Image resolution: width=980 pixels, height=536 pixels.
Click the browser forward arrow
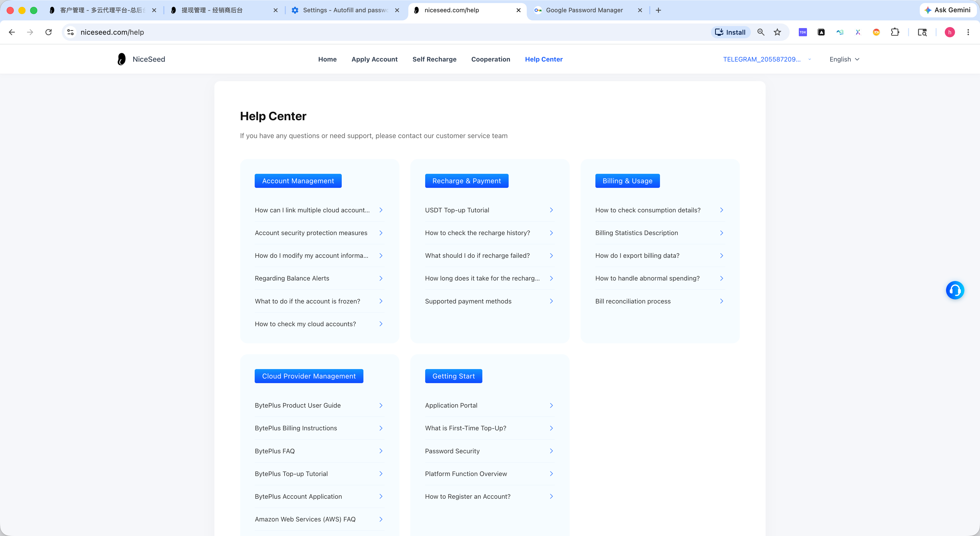pos(30,32)
